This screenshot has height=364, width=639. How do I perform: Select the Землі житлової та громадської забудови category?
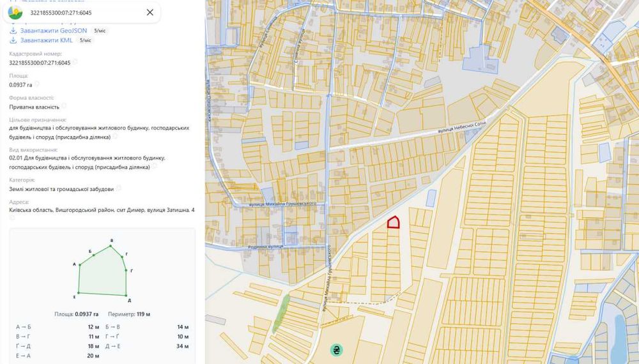(61, 189)
